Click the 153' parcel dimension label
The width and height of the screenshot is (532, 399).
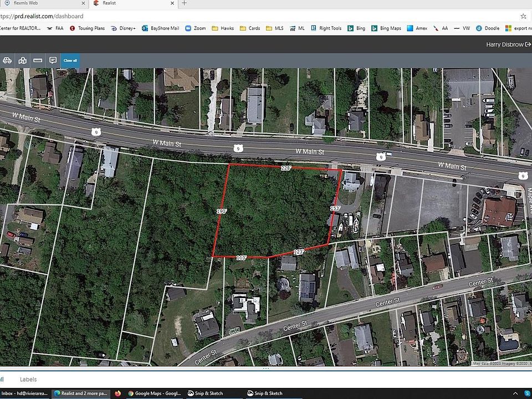point(335,208)
